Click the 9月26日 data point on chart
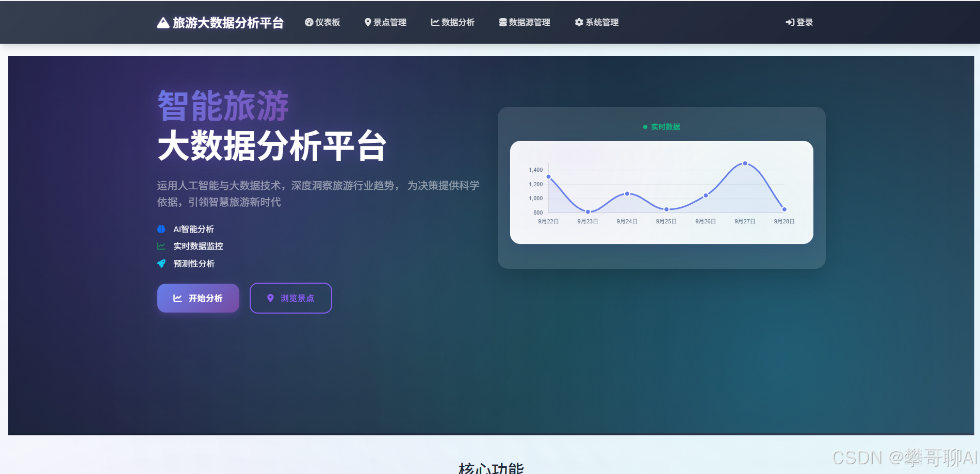The width and height of the screenshot is (980, 474). [x=706, y=195]
